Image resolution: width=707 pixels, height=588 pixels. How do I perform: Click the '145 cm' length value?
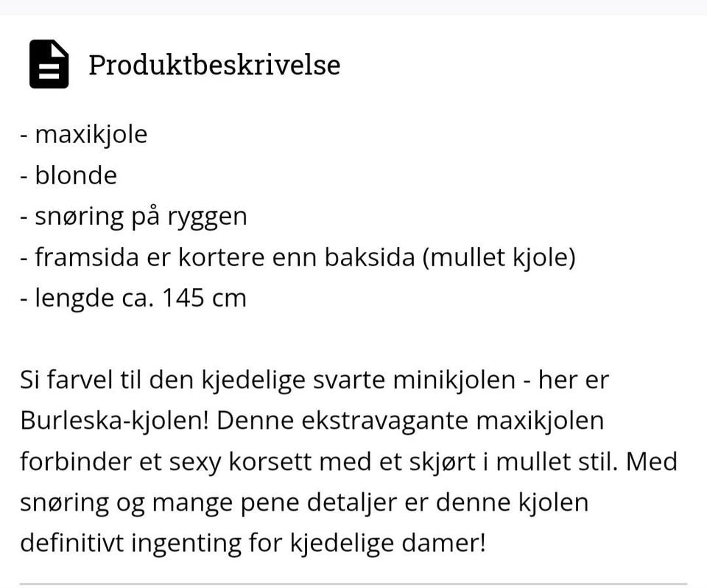pos(204,298)
